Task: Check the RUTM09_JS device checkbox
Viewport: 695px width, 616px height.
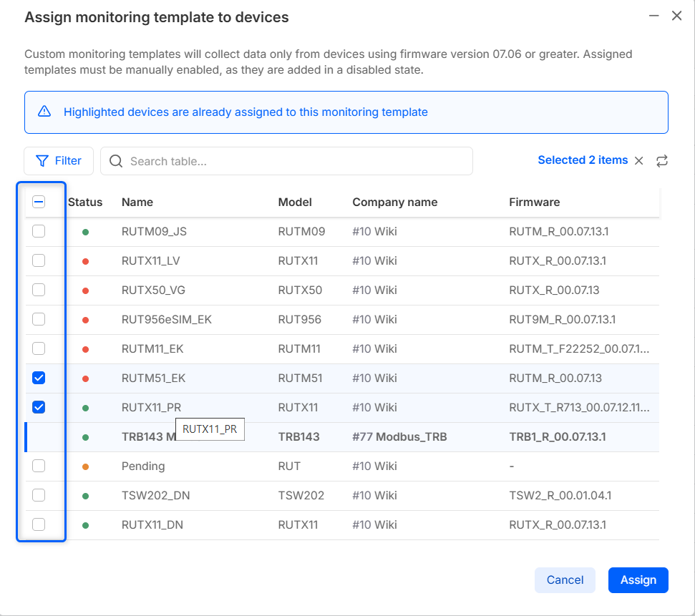Action: pyautogui.click(x=39, y=231)
